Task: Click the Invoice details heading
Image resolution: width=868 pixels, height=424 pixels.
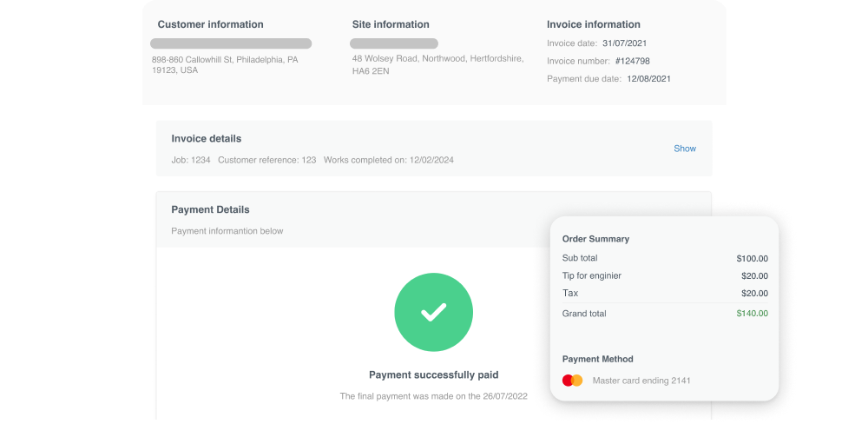Action: point(206,138)
